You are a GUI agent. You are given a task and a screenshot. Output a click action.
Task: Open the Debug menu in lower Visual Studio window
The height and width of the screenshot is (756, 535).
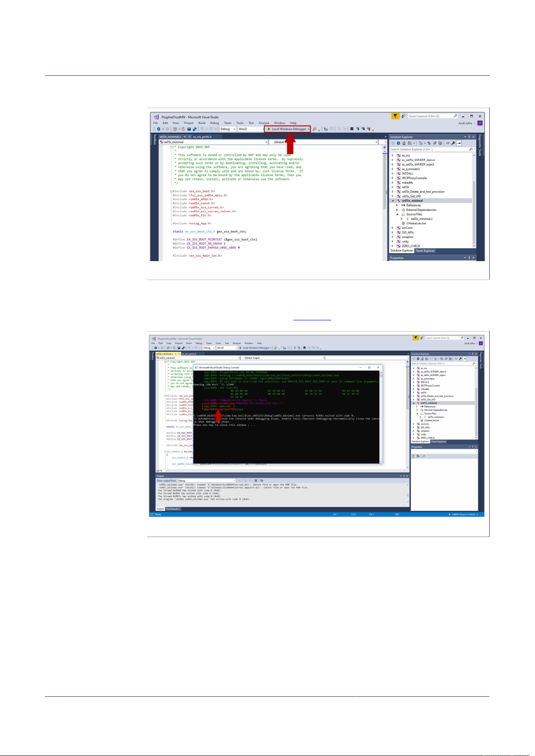tap(199, 343)
